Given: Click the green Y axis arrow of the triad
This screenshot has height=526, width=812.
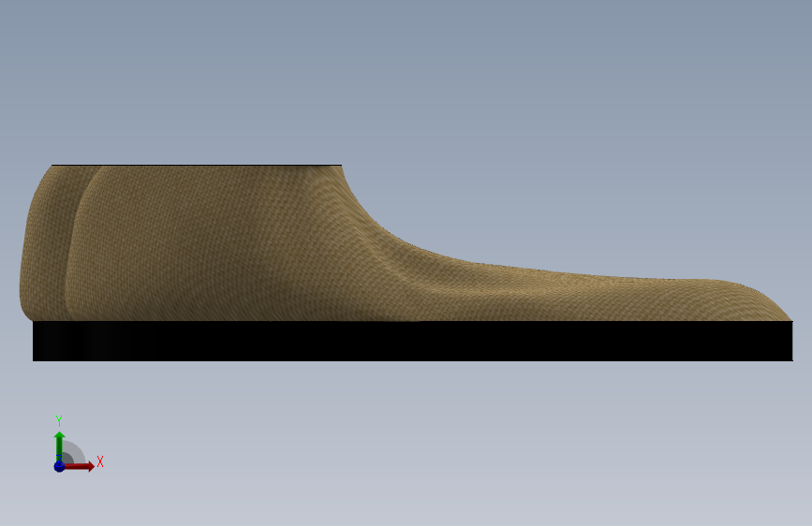Looking at the screenshot, I should [60, 446].
